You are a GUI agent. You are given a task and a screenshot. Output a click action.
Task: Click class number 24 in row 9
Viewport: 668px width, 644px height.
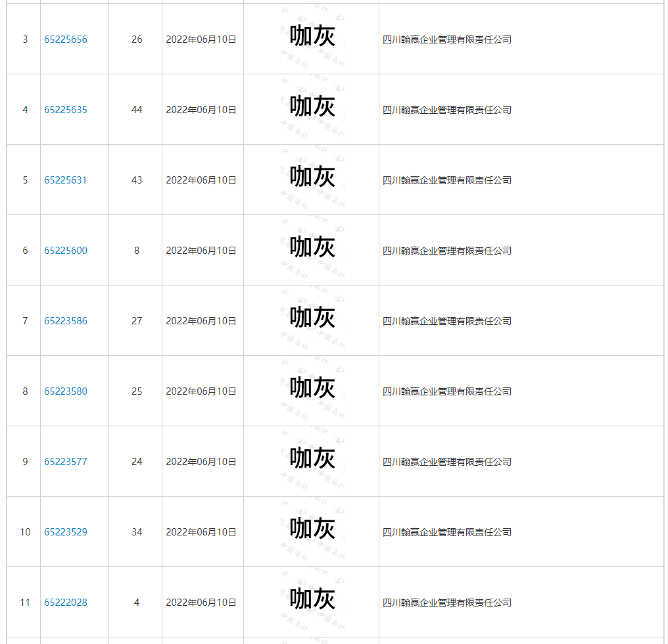click(x=137, y=461)
